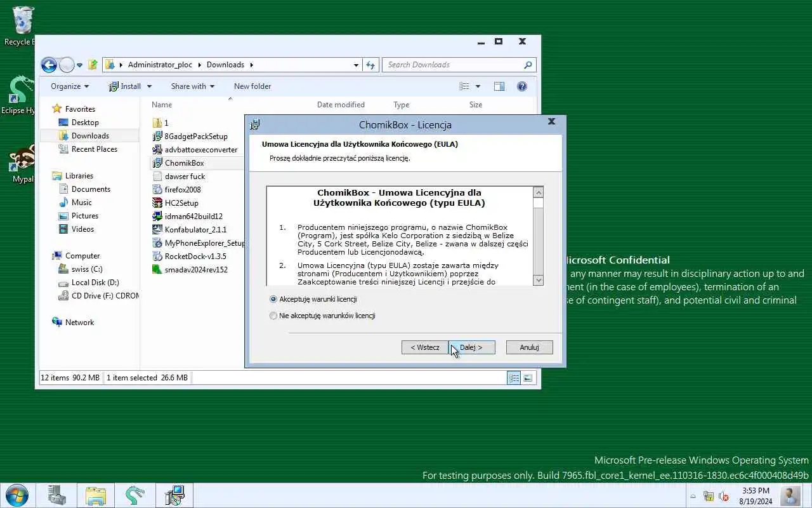Image resolution: width=812 pixels, height=508 pixels.
Task: Sort by the Size column header
Action: [x=476, y=105]
